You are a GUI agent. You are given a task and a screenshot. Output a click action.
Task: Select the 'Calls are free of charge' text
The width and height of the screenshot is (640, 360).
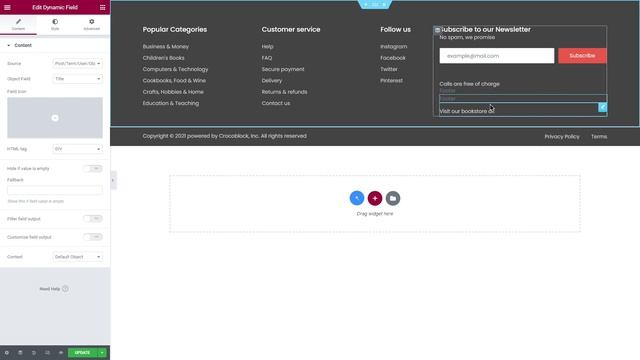click(469, 84)
